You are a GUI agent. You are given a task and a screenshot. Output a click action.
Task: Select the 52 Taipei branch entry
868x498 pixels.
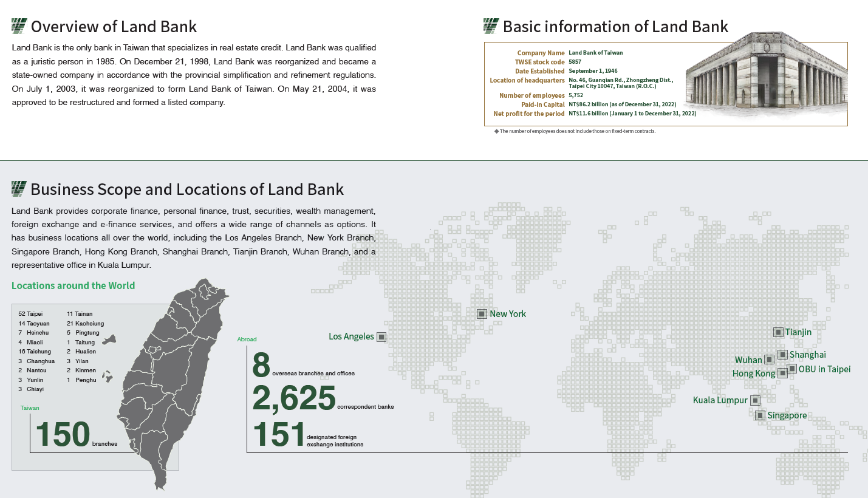[x=30, y=314]
